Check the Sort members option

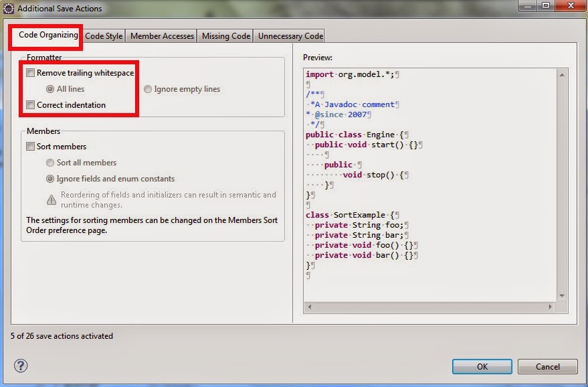pyautogui.click(x=30, y=146)
